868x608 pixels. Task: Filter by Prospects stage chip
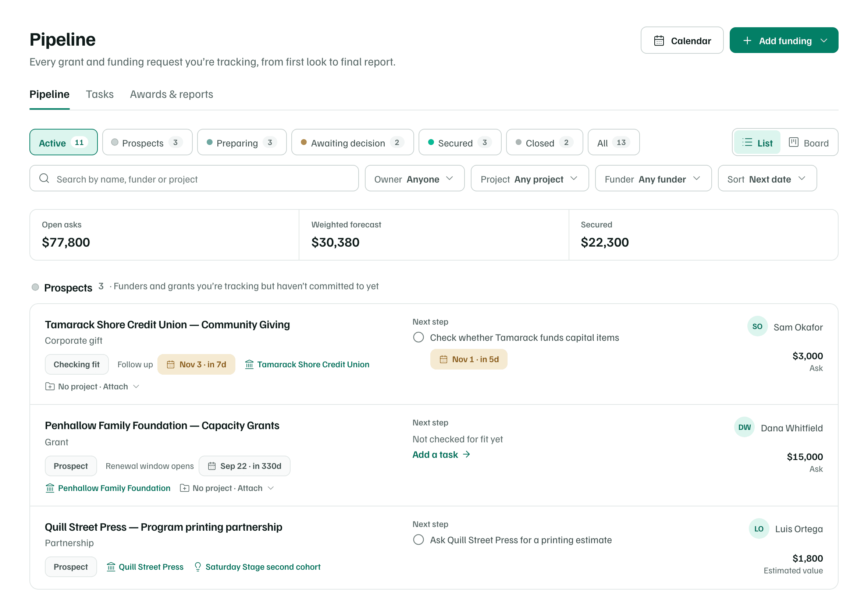pyautogui.click(x=147, y=143)
